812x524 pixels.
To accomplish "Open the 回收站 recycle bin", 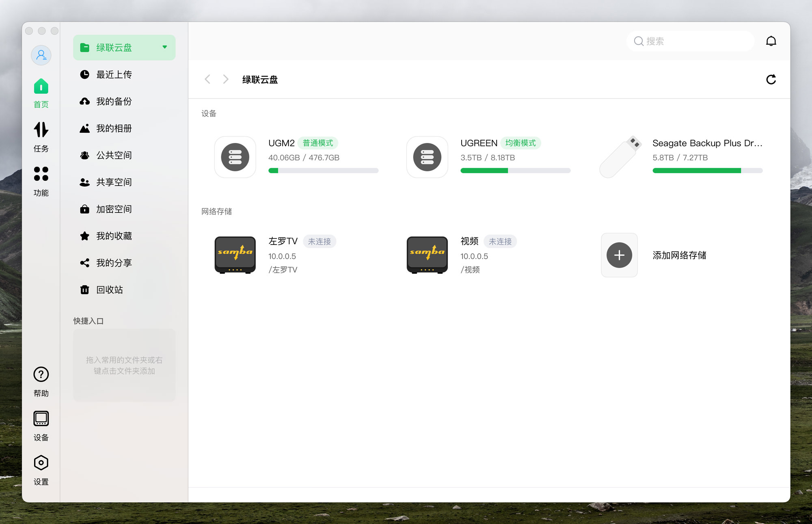I will pos(110,290).
